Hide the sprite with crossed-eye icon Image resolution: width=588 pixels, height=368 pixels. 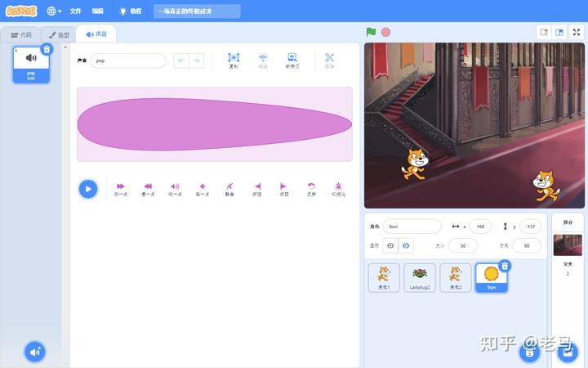[x=406, y=245]
